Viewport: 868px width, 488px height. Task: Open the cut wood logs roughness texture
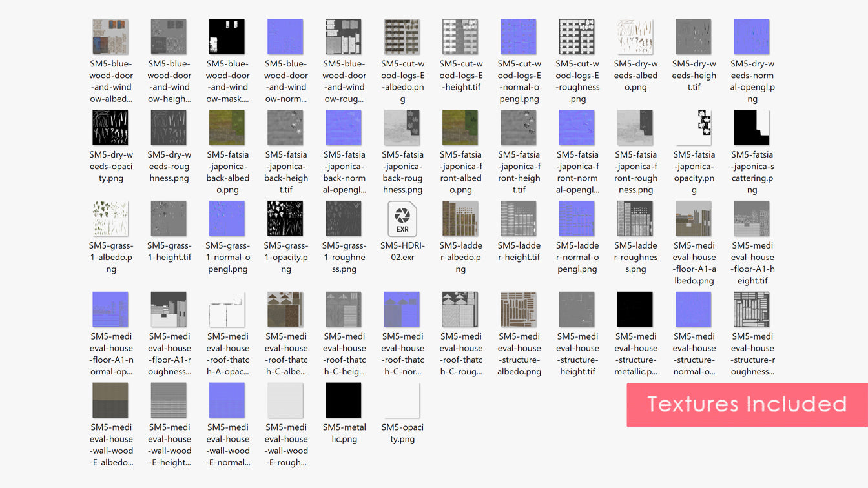click(x=577, y=37)
